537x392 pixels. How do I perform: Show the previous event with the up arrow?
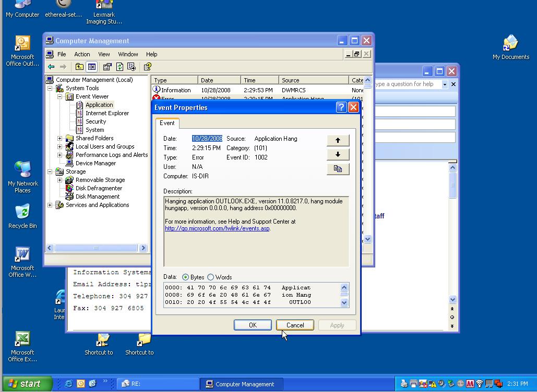[x=338, y=140]
